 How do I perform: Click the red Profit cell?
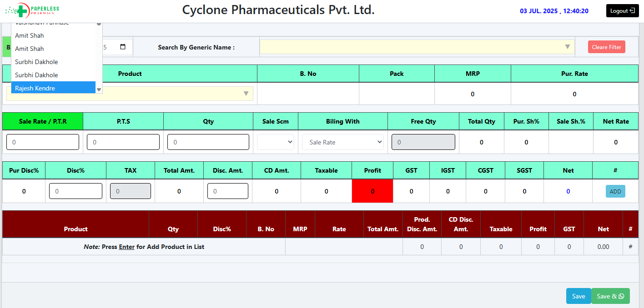pyautogui.click(x=372, y=191)
